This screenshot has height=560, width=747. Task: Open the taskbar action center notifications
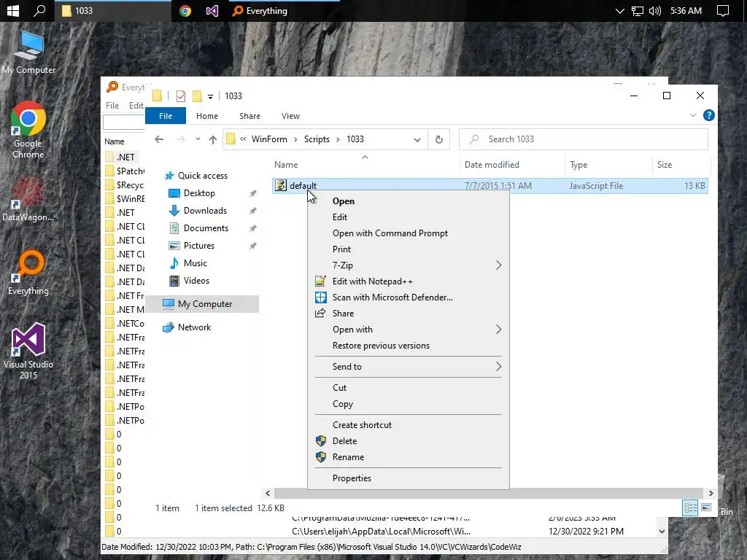723,10
